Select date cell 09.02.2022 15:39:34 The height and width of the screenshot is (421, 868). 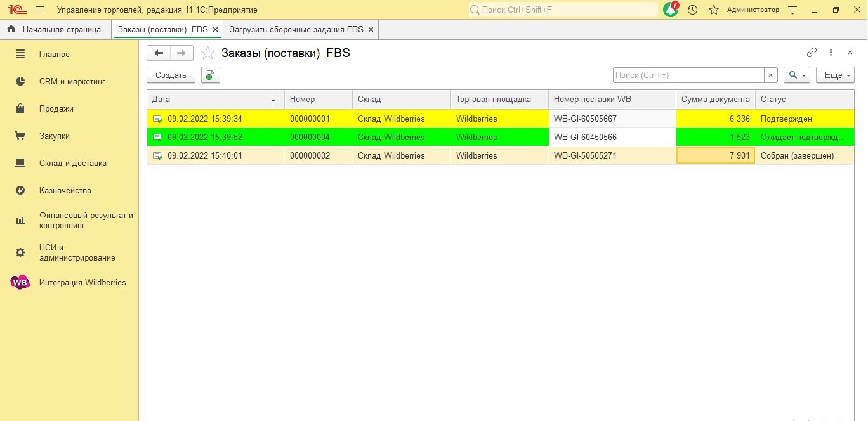(216, 119)
